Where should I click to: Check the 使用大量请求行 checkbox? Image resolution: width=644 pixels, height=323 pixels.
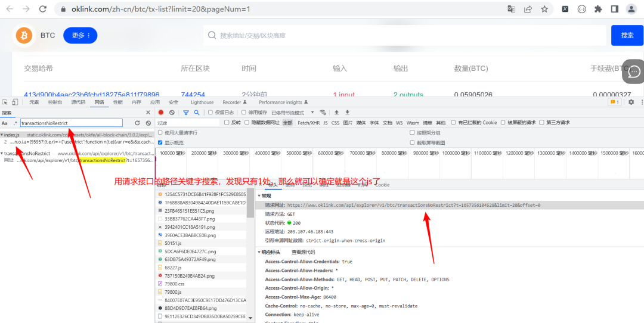(160, 132)
